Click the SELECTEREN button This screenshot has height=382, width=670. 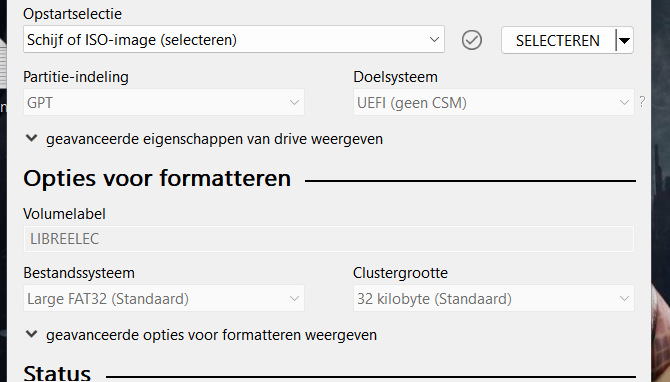[558, 41]
